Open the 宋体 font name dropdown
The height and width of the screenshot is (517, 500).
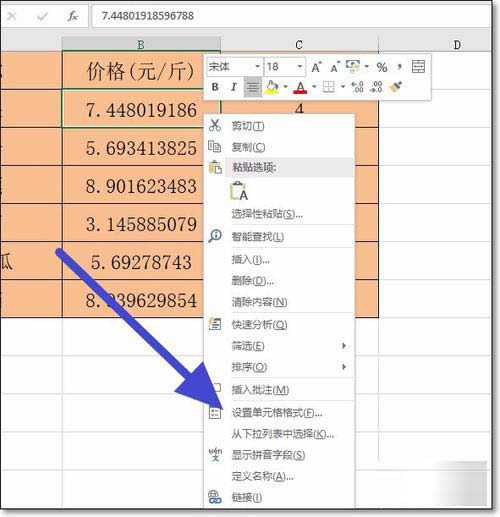point(257,67)
